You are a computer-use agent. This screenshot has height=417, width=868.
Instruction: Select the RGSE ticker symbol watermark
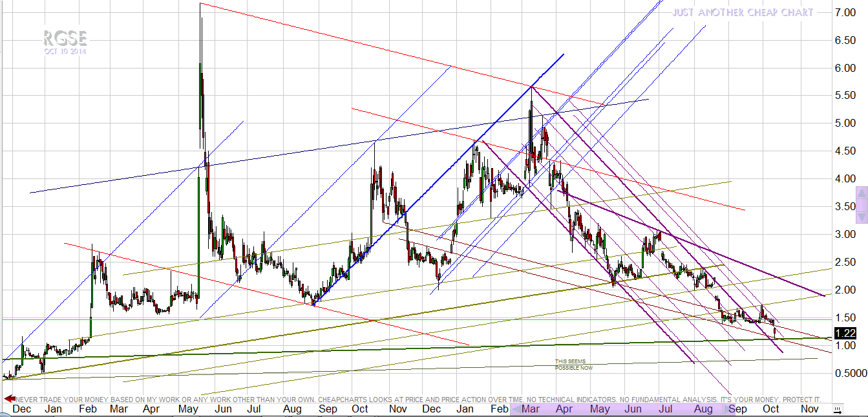[x=65, y=39]
